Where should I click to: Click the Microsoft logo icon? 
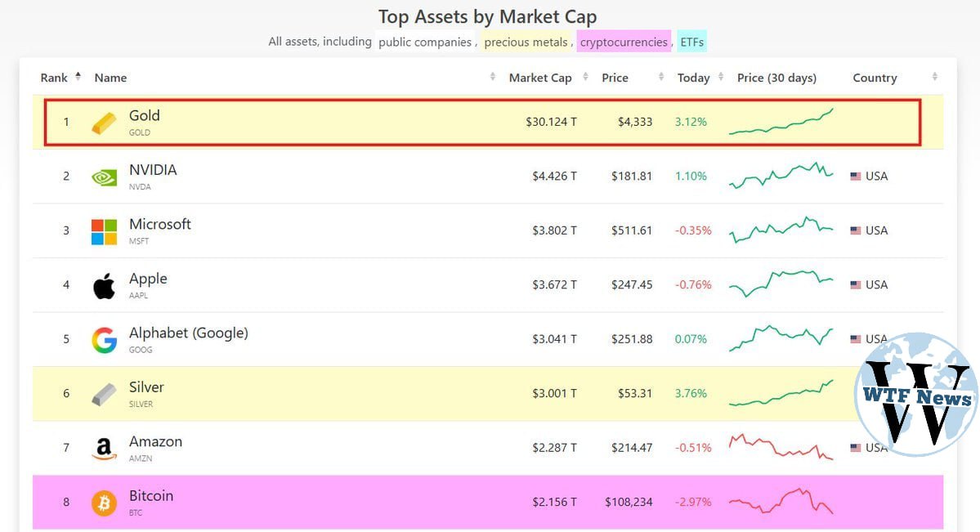click(104, 231)
